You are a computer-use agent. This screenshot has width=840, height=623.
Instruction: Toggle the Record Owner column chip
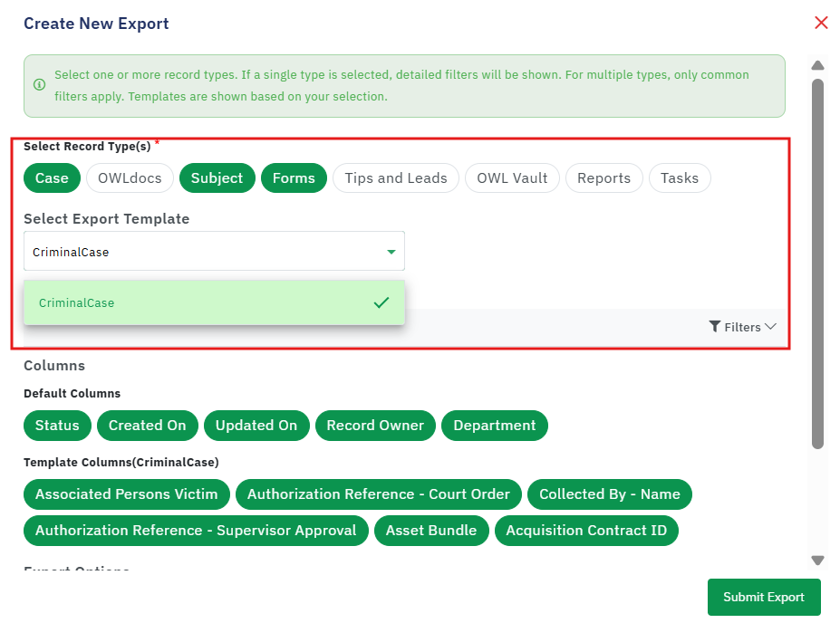(x=375, y=426)
